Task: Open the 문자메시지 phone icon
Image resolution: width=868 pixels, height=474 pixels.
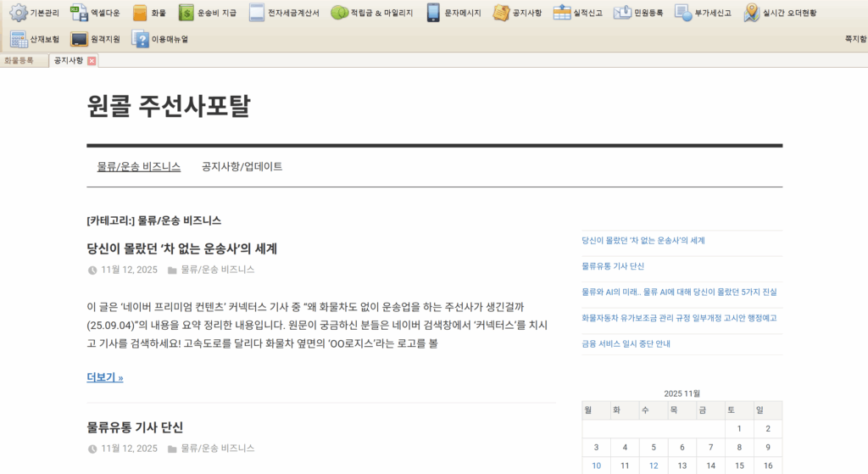Action: pyautogui.click(x=433, y=13)
